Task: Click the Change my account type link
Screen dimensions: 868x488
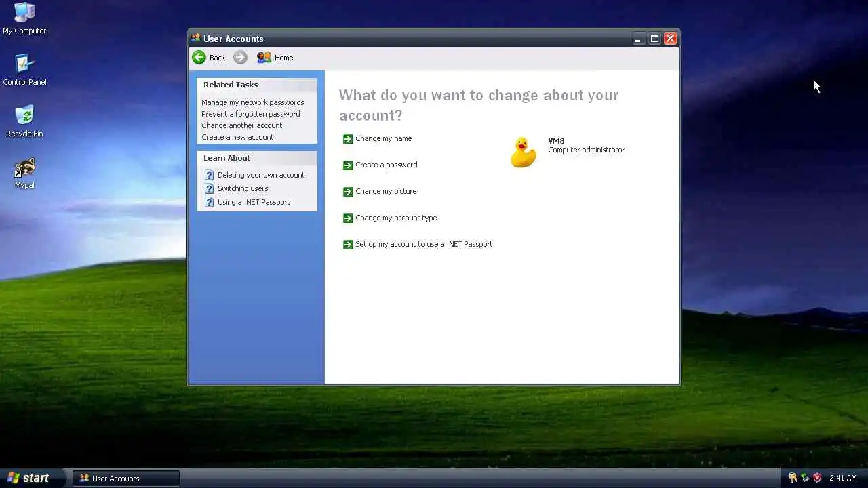Action: tap(396, 218)
